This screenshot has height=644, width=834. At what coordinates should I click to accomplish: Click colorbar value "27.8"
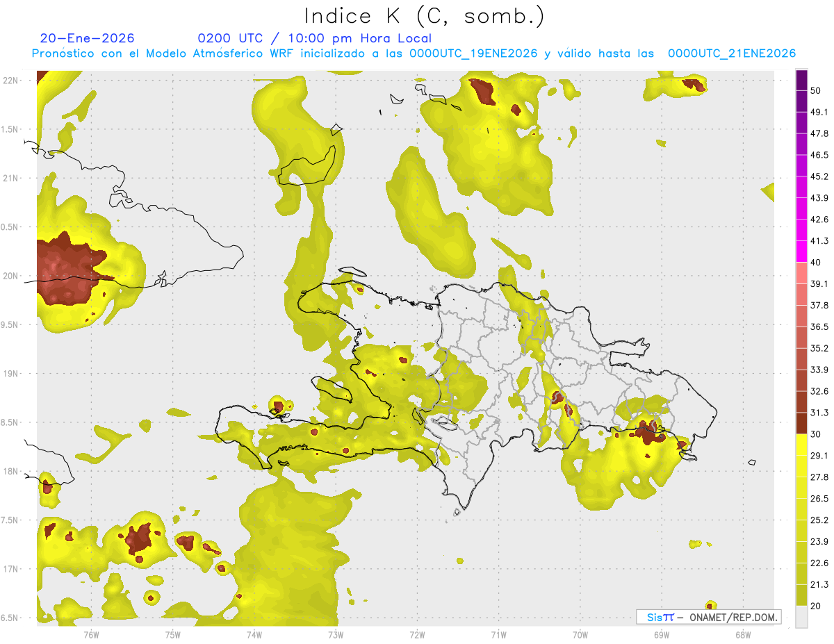[820, 477]
